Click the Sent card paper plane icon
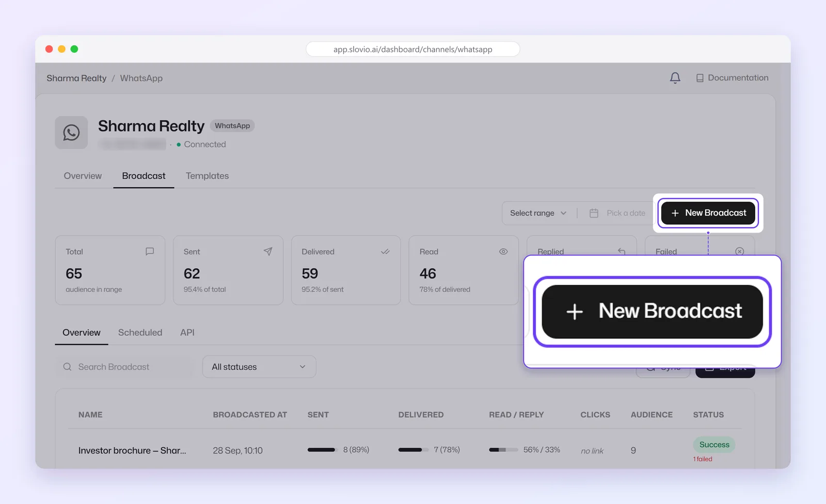The height and width of the screenshot is (504, 826). tap(268, 251)
